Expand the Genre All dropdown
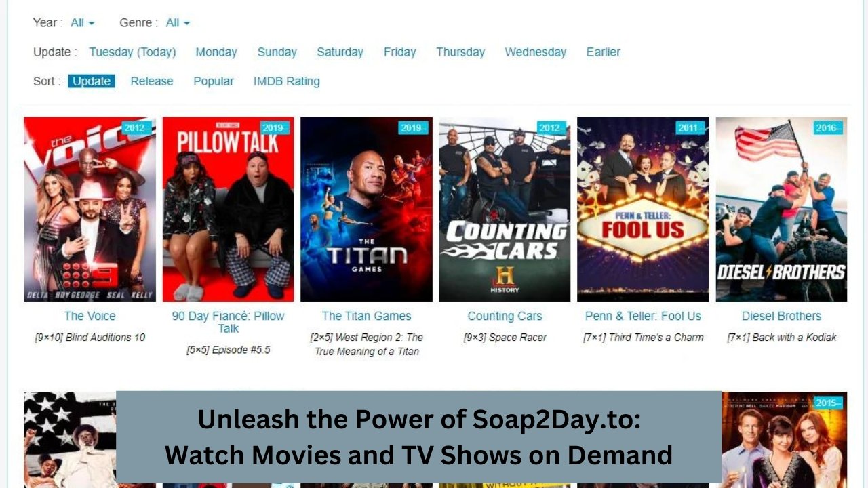Screen dimensions: 868x488 [x=178, y=23]
